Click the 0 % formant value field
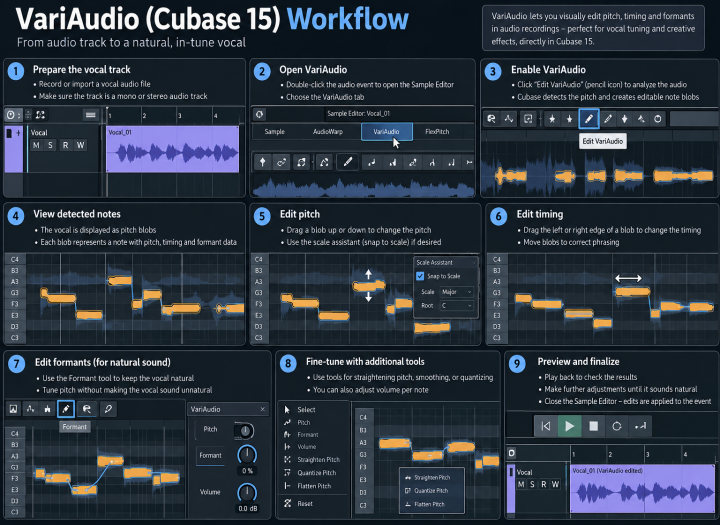 pos(248,471)
